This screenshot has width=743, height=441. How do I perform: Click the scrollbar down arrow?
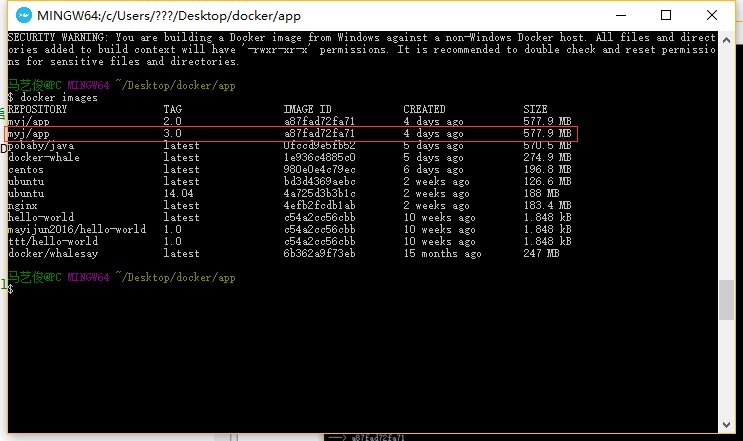[725, 424]
